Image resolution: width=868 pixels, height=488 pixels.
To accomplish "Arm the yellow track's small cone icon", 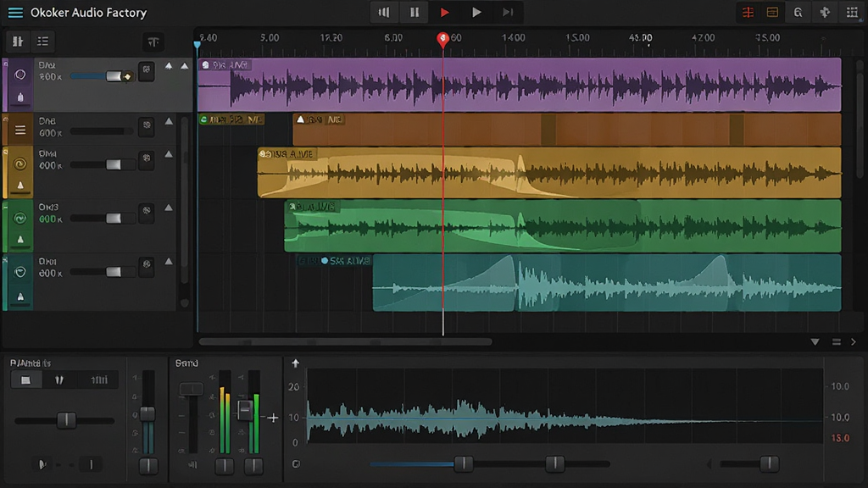I will pos(20,186).
